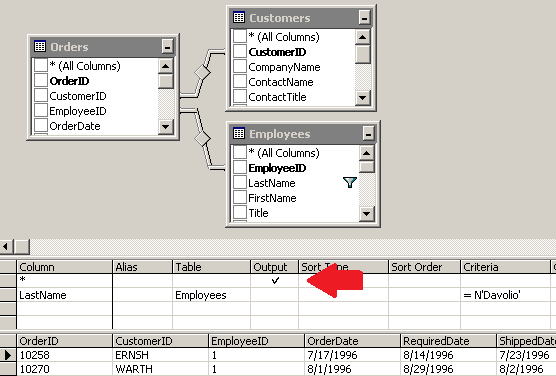Check ContactTitle in Customers table

pos(240,96)
